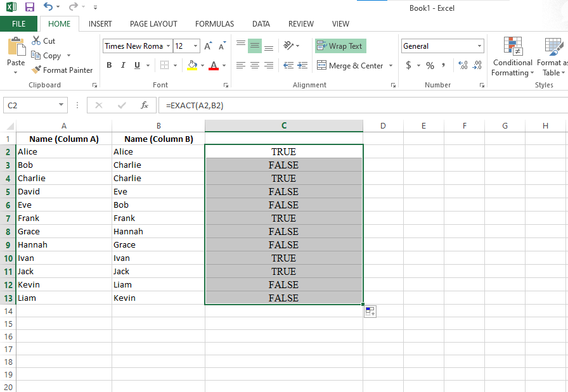Align text right

click(x=269, y=65)
